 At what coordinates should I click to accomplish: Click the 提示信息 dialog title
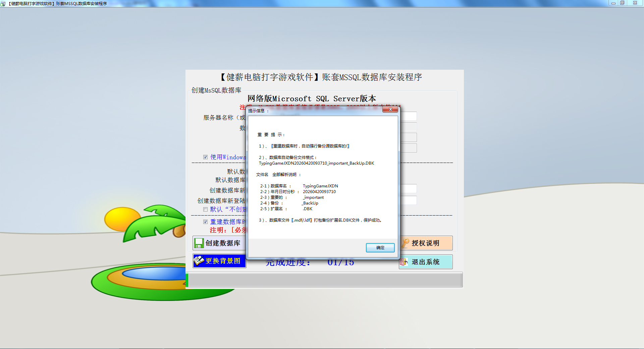pos(258,111)
